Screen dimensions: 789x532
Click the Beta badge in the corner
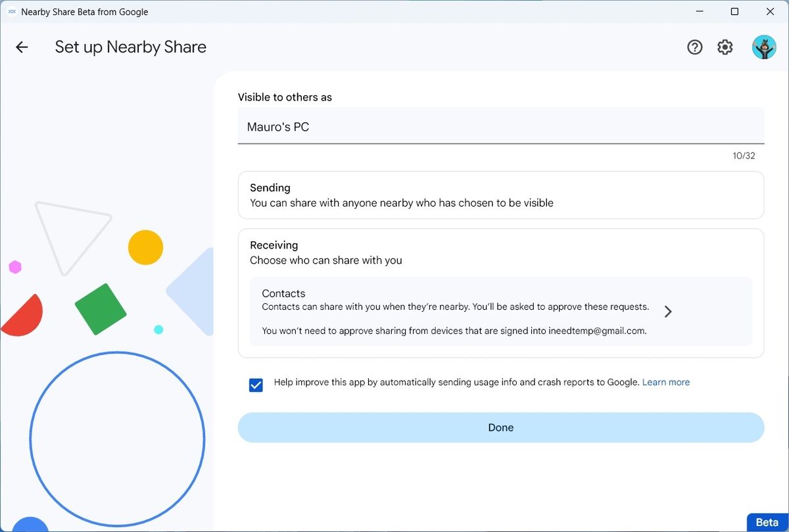tap(767, 522)
